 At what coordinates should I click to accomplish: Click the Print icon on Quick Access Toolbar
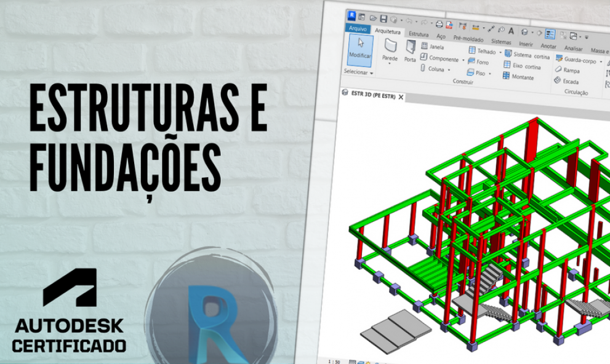click(x=438, y=23)
